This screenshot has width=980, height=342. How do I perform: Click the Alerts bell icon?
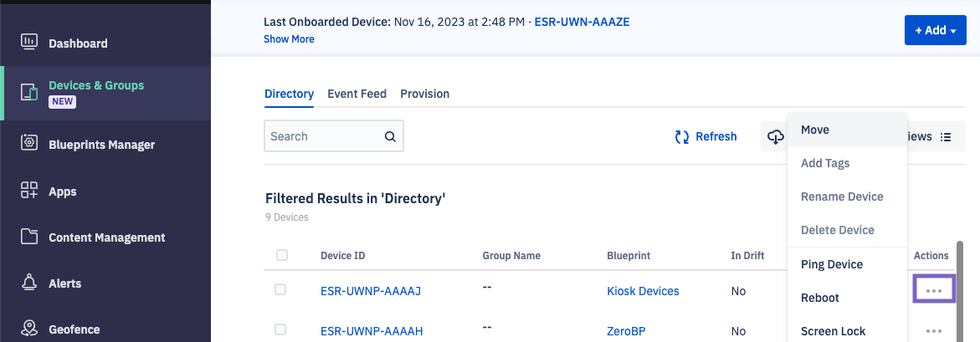[29, 283]
